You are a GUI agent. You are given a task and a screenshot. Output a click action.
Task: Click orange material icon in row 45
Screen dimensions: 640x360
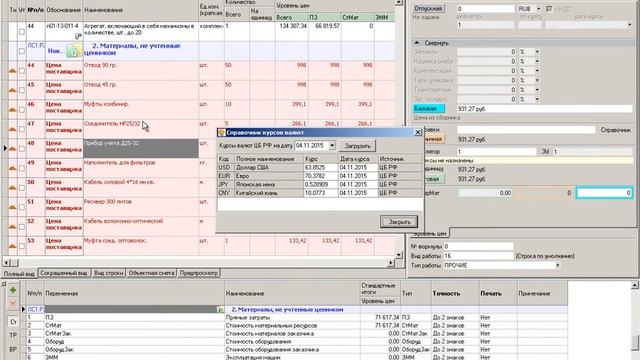tap(13, 90)
